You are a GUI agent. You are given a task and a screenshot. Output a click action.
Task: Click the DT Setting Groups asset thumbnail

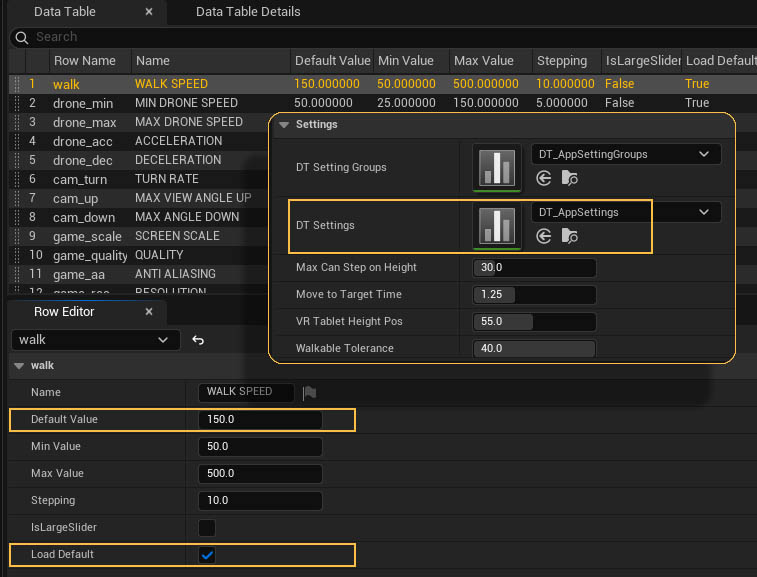tap(497, 168)
